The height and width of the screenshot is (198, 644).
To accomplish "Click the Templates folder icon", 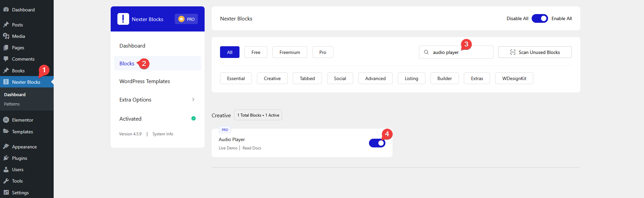I will [6, 131].
